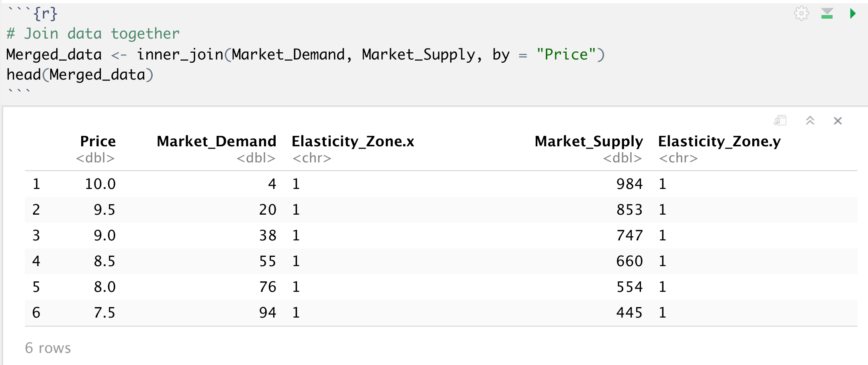Show output table in new window
868x365 pixels.
coord(780,121)
